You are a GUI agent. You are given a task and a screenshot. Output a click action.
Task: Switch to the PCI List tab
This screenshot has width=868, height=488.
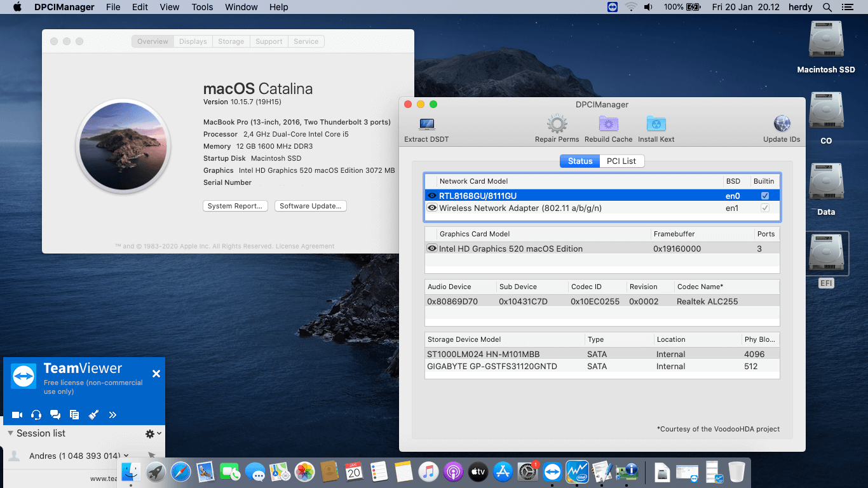(621, 161)
